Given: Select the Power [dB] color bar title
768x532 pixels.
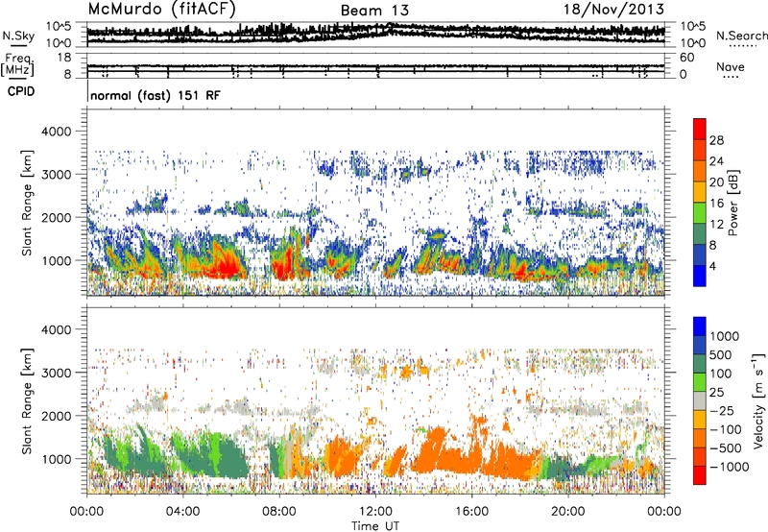Looking at the screenshot, I should [733, 203].
